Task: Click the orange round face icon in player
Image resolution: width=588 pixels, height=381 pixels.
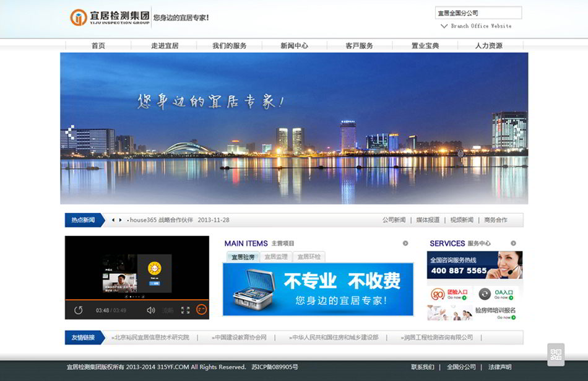Action: point(201,310)
